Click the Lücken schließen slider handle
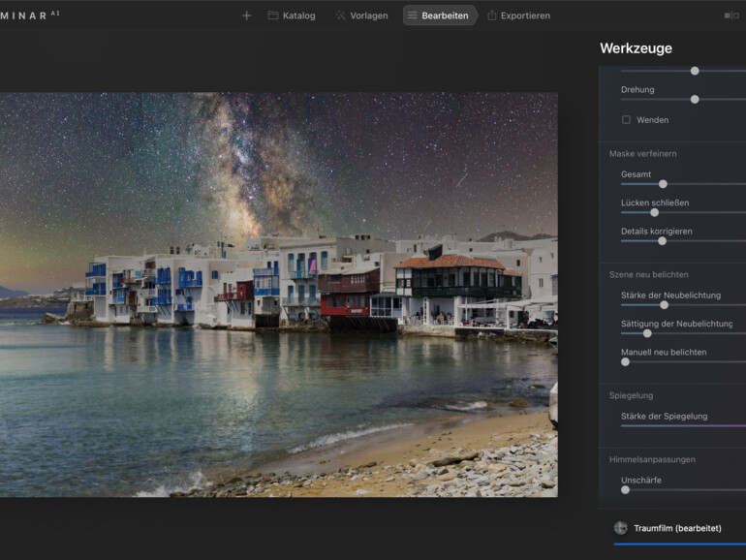 (x=655, y=213)
